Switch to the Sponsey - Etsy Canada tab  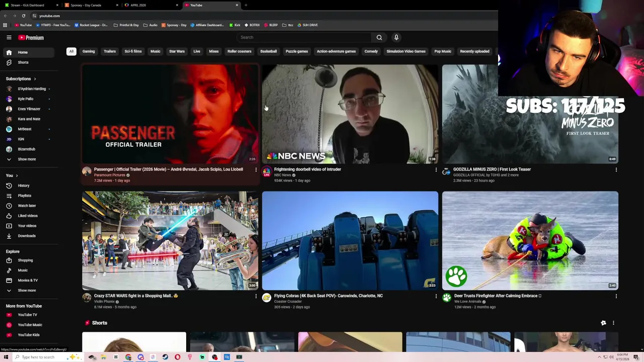tap(90, 5)
